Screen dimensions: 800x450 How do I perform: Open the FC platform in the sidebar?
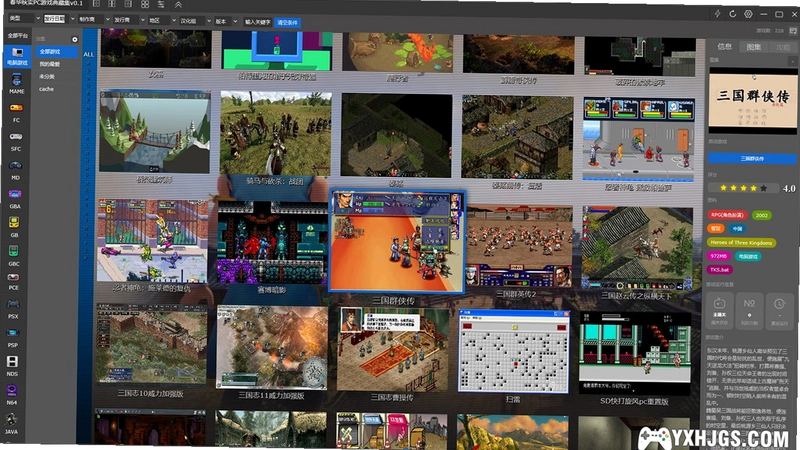(x=16, y=113)
